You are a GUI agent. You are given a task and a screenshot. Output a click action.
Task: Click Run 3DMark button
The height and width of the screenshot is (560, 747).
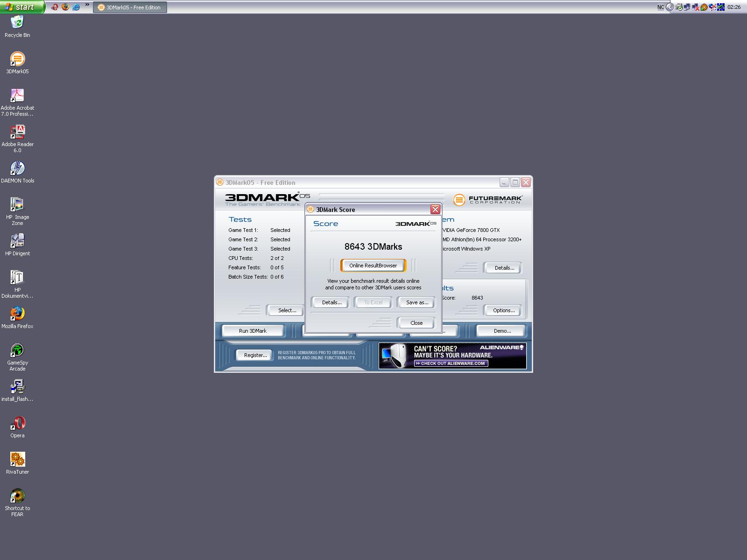(253, 331)
